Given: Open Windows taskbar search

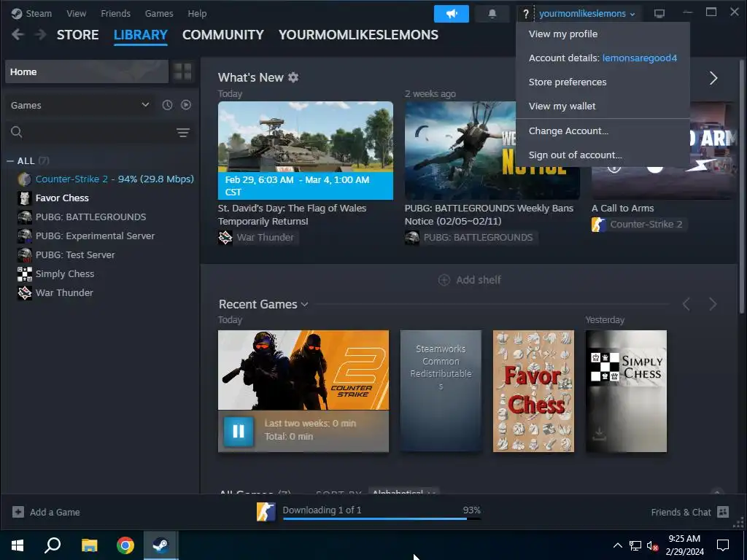Looking at the screenshot, I should click(x=53, y=545).
